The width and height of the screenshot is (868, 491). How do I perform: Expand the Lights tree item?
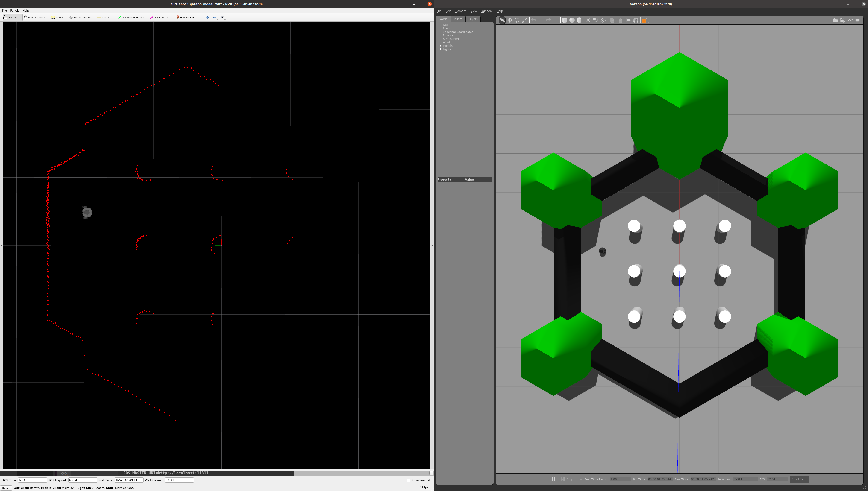441,49
